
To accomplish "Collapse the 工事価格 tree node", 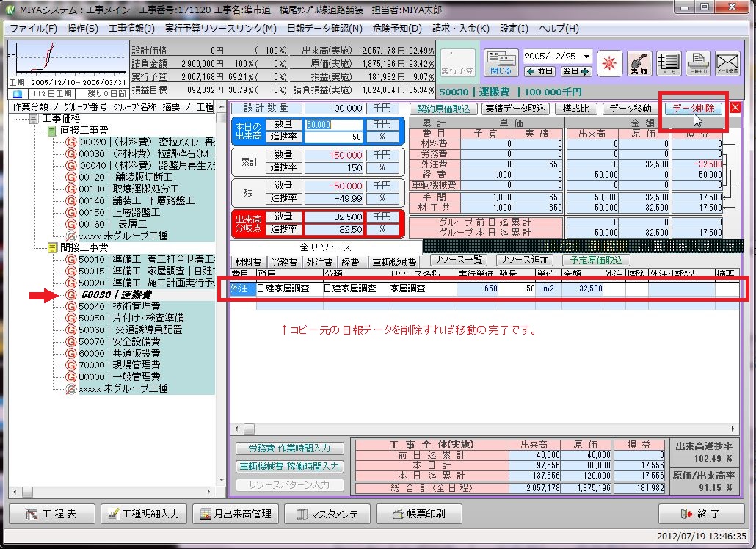I will pyautogui.click(x=34, y=119).
